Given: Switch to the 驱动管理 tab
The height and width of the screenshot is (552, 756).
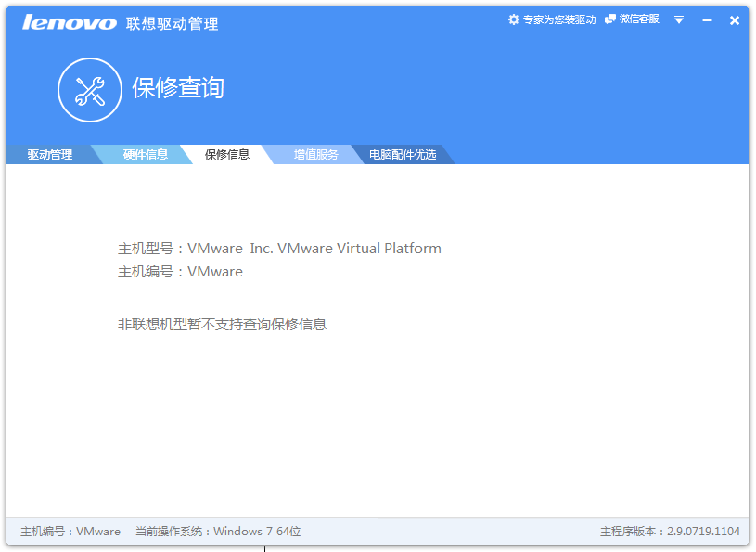Looking at the screenshot, I should (x=50, y=155).
